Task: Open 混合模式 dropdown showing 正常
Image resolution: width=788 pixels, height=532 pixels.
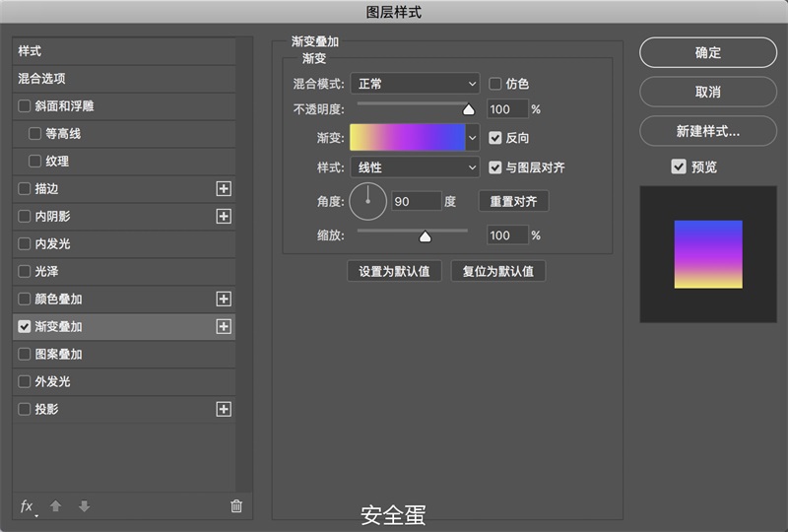Action: point(415,84)
